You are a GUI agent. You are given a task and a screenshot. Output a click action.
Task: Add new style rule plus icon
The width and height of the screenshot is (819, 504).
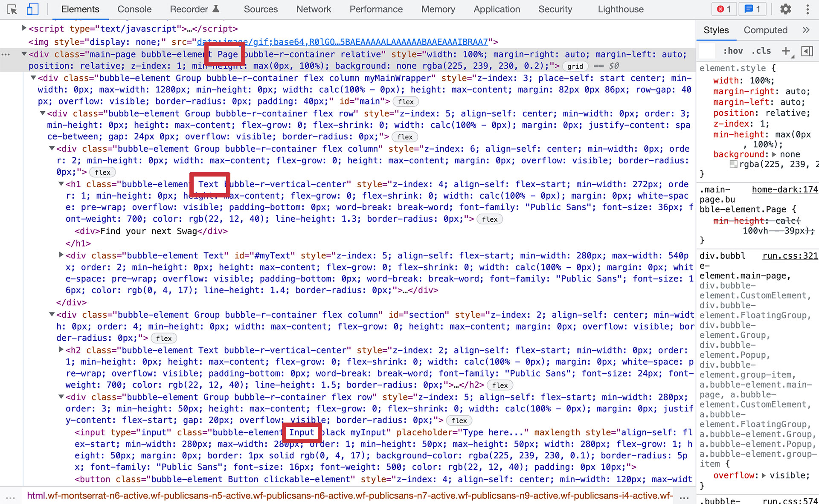[786, 51]
